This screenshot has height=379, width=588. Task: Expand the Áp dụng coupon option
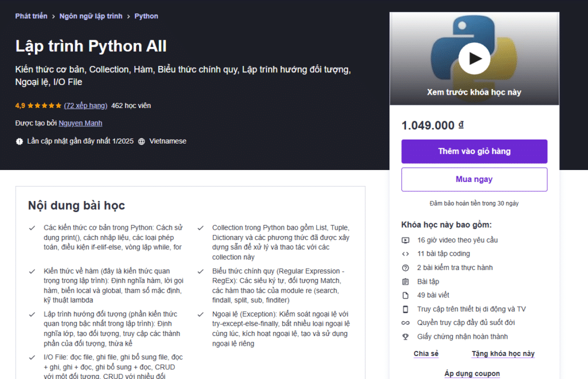coord(472,373)
